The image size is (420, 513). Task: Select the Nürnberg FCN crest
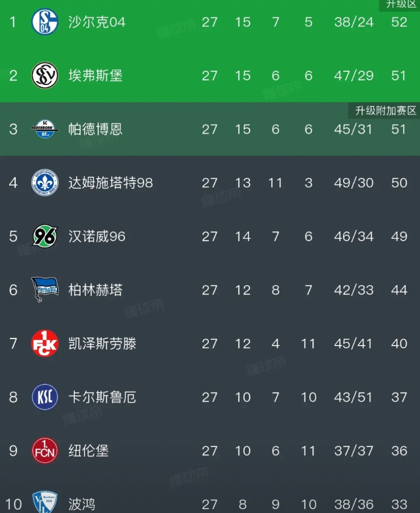coord(45,450)
